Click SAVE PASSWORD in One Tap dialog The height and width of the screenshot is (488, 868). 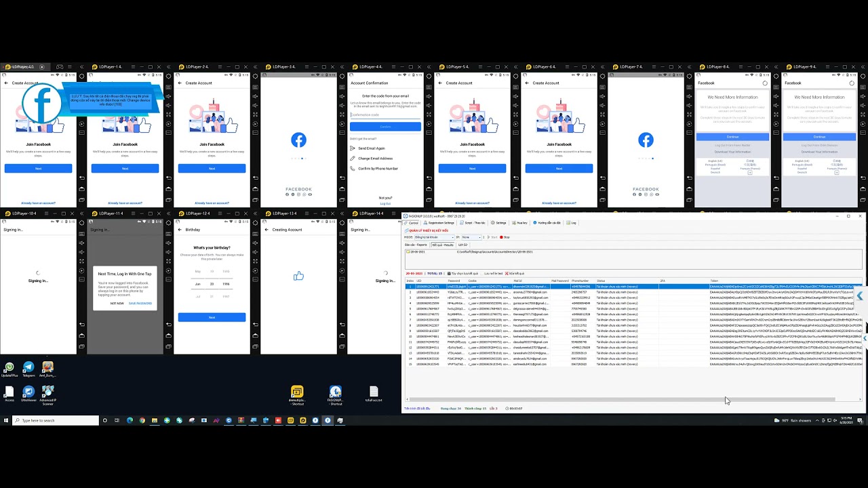point(140,303)
